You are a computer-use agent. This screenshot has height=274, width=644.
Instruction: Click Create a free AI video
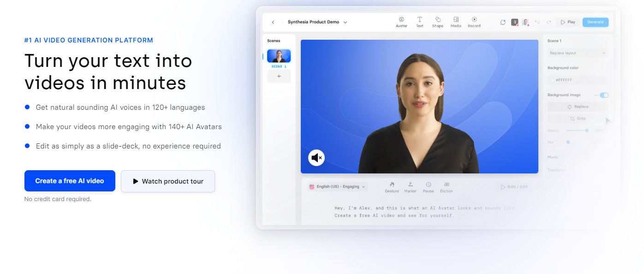[70, 181]
